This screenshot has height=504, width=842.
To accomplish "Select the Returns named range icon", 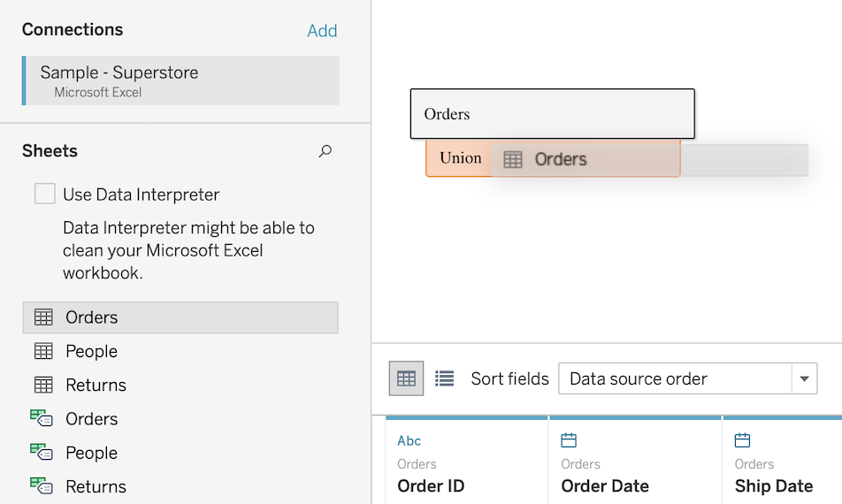I will coord(42,485).
